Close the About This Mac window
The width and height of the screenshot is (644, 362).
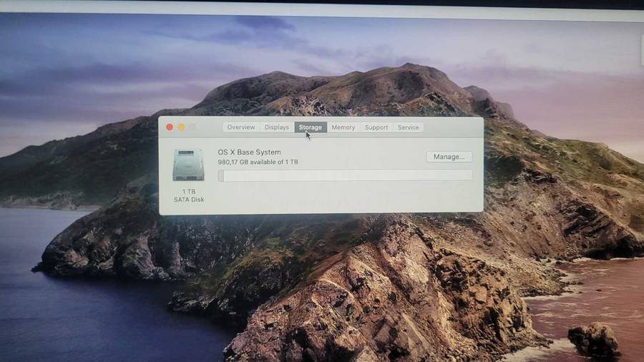click(170, 127)
